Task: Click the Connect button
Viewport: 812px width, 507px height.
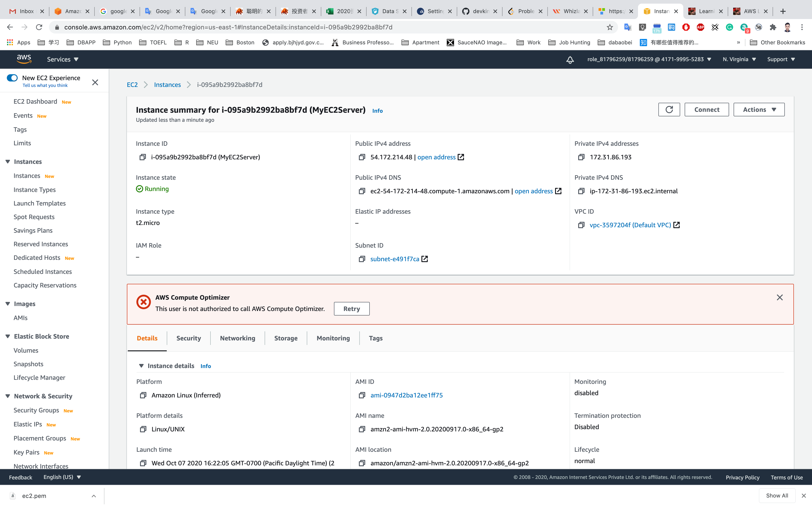Action: [706, 110]
